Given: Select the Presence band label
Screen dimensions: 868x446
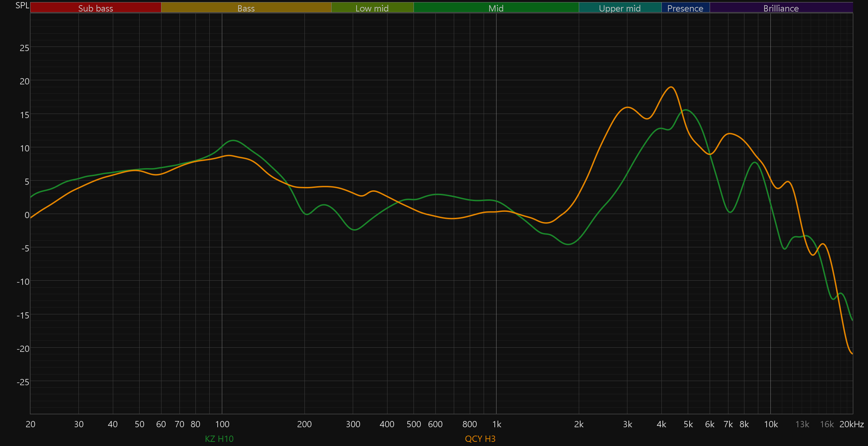Looking at the screenshot, I should [x=685, y=8].
